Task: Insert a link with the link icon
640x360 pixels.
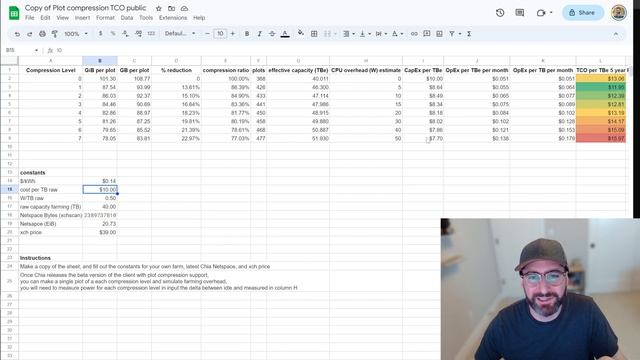Action: (x=414, y=33)
